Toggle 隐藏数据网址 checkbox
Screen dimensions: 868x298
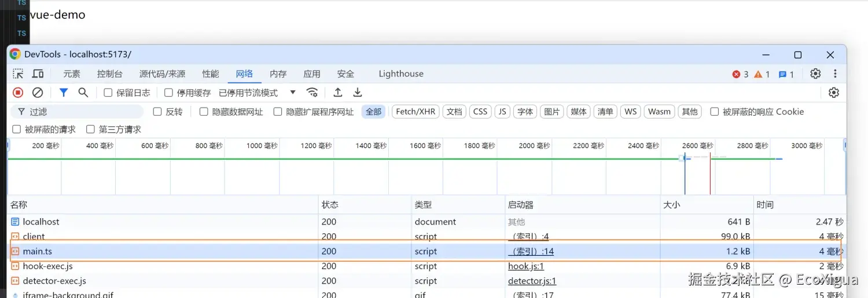(x=204, y=112)
